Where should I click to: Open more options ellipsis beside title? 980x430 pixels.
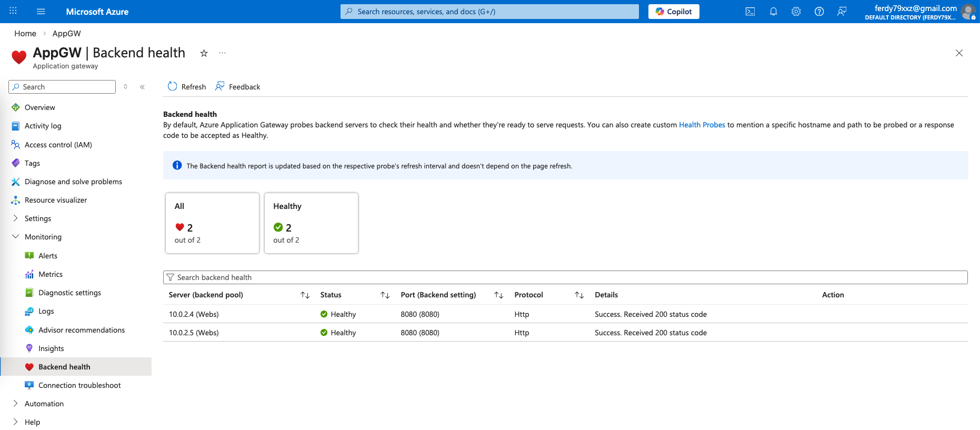(x=223, y=53)
